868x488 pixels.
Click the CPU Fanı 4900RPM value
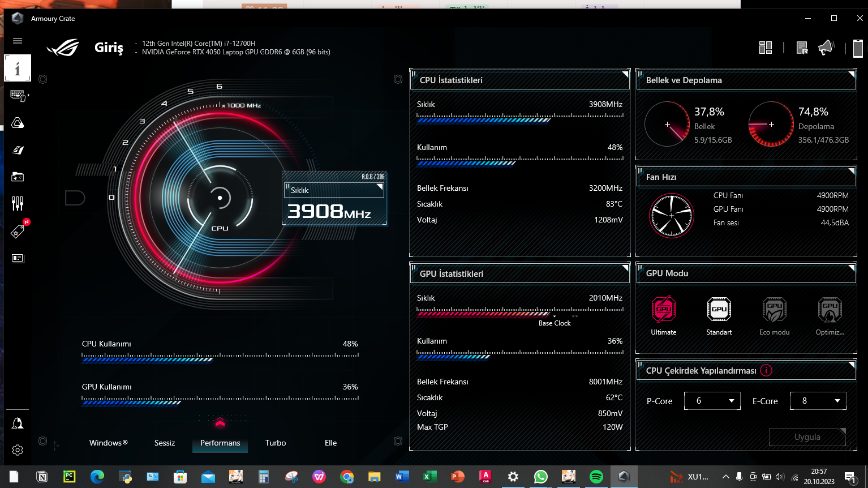point(833,195)
